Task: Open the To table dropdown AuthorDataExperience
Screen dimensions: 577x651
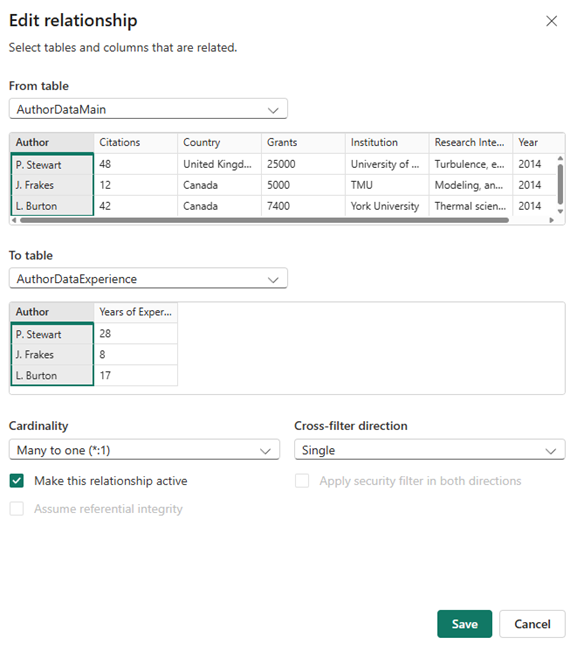Action: pos(148,279)
